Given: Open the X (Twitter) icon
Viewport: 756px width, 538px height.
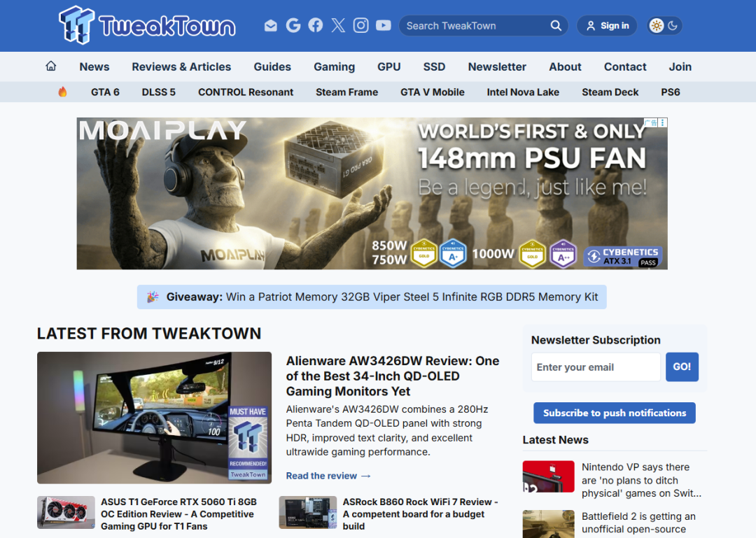Looking at the screenshot, I should tap(339, 26).
